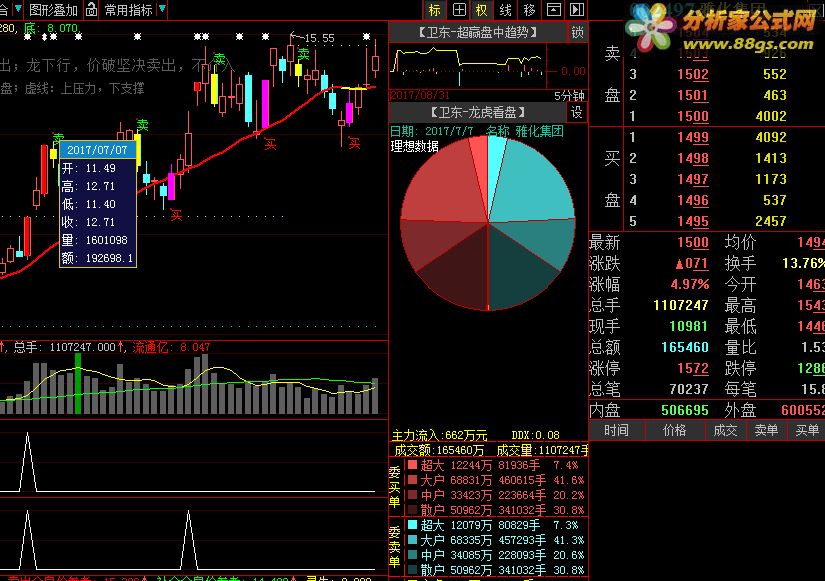The height and width of the screenshot is (581, 825).
Task: Click the 流通亿: 8.047 label
Action: tap(171, 347)
